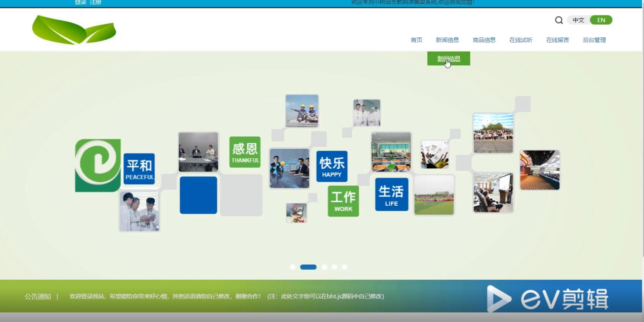The width and height of the screenshot is (644, 322).
Task: Select the last carousel indicator dot
Action: pos(344,267)
